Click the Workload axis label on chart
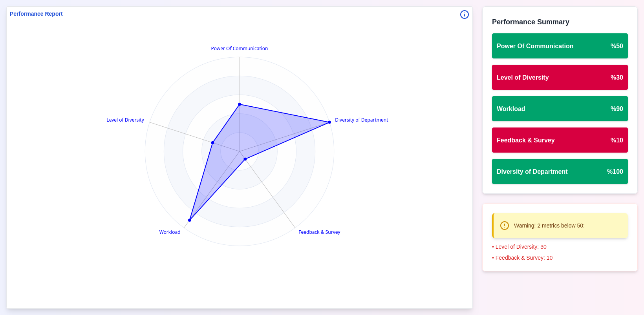The image size is (644, 315). tap(170, 232)
